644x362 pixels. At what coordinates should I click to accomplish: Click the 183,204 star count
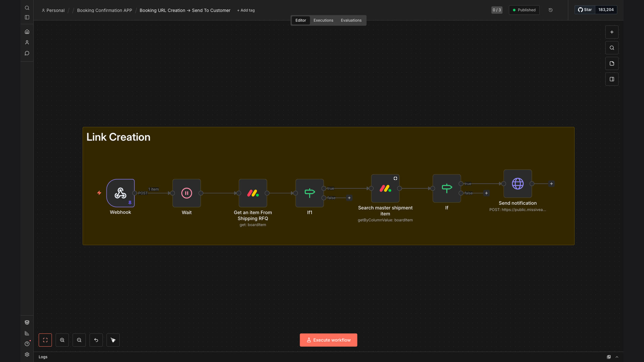pos(606,10)
